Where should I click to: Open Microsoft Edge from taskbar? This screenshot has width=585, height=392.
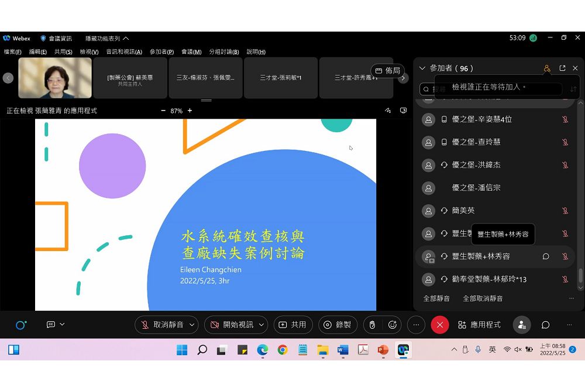(262, 350)
